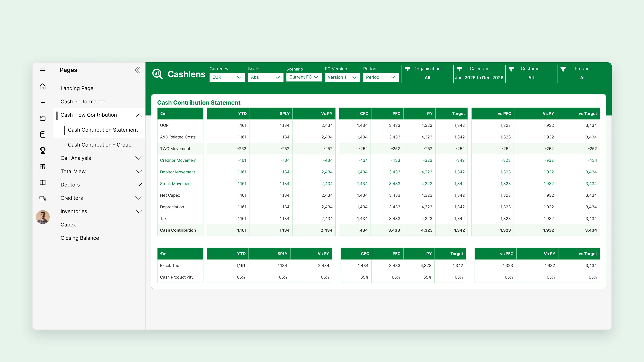Click the Calendar filter funnel icon
The height and width of the screenshot is (362, 644).
tap(459, 69)
